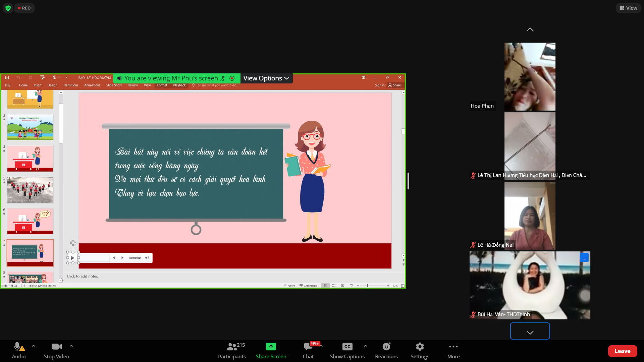This screenshot has height=362, width=644.
Task: Toggle the Comments pane in status bar
Action: (308, 286)
